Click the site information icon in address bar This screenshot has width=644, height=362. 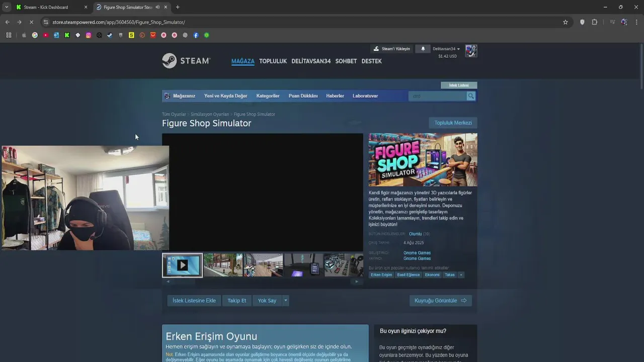click(x=46, y=22)
